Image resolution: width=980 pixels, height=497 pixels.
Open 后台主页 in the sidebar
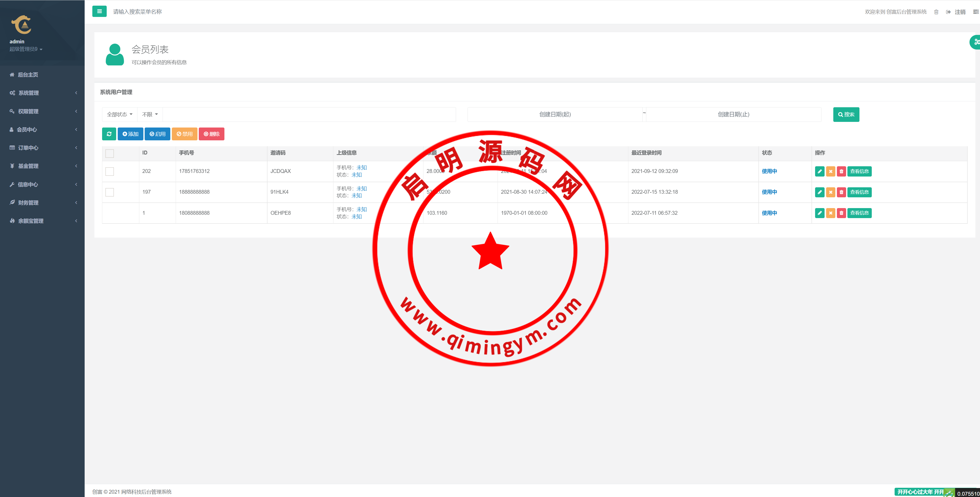(28, 75)
